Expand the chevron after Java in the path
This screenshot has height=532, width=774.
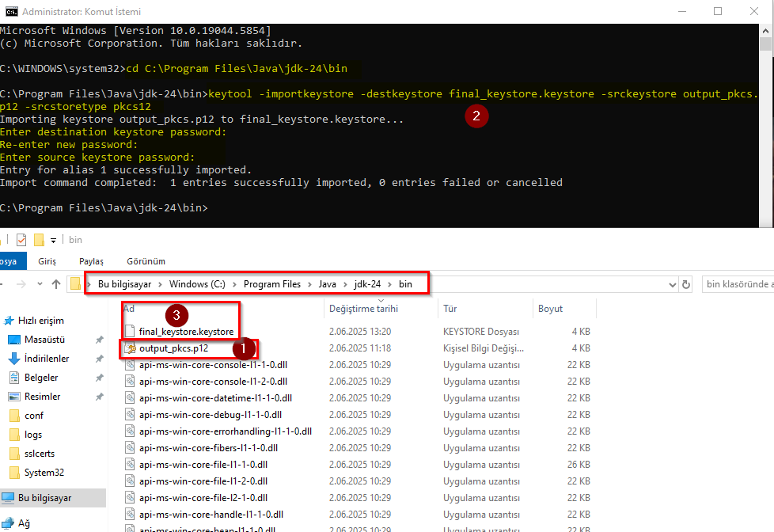pyautogui.click(x=345, y=284)
